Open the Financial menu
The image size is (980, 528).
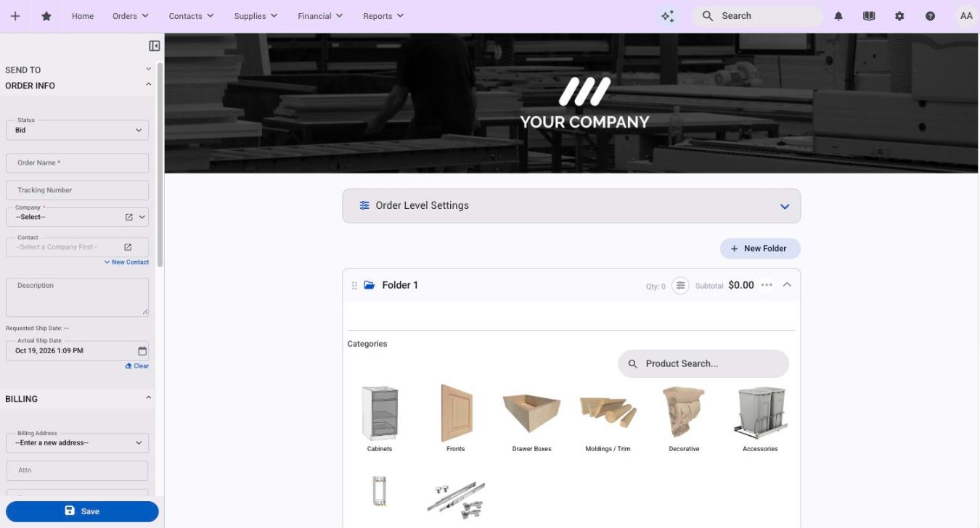point(320,16)
